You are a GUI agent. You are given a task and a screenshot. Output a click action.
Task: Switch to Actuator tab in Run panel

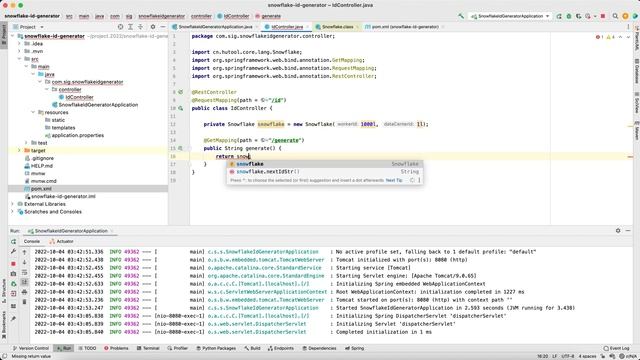coord(61,241)
